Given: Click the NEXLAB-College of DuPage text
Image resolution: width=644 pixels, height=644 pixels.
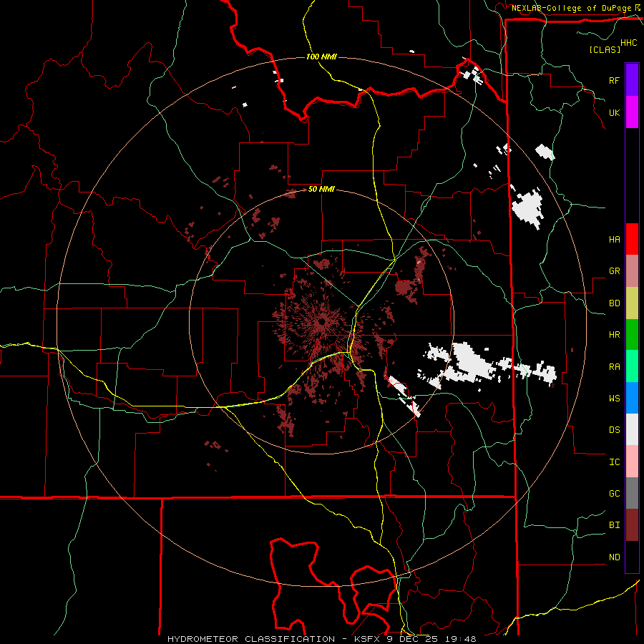Looking at the screenshot, I should click(572, 8).
